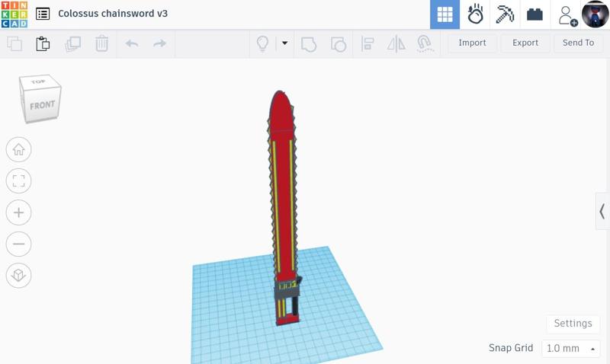Click the Group shapes icon
The image size is (610, 364).
309,44
